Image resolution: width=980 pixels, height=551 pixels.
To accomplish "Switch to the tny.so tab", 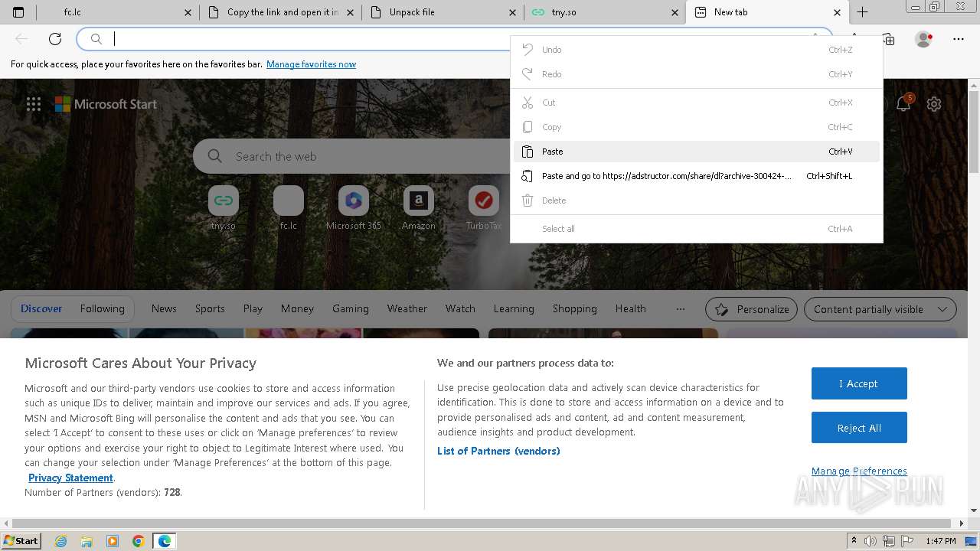I will pyautogui.click(x=605, y=12).
